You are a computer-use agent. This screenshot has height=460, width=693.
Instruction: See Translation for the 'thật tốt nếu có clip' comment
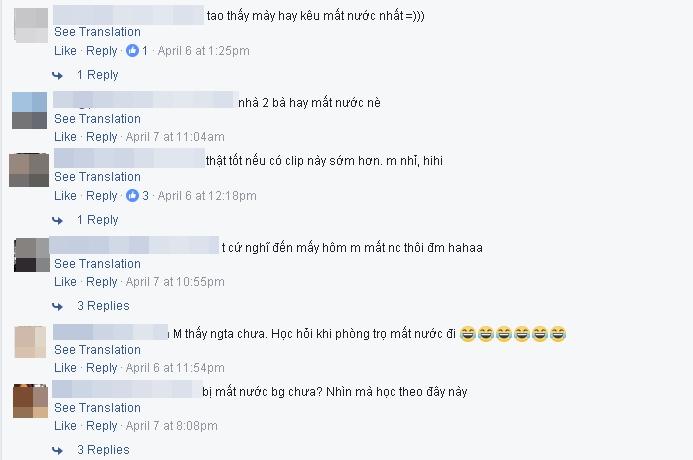[98, 177]
